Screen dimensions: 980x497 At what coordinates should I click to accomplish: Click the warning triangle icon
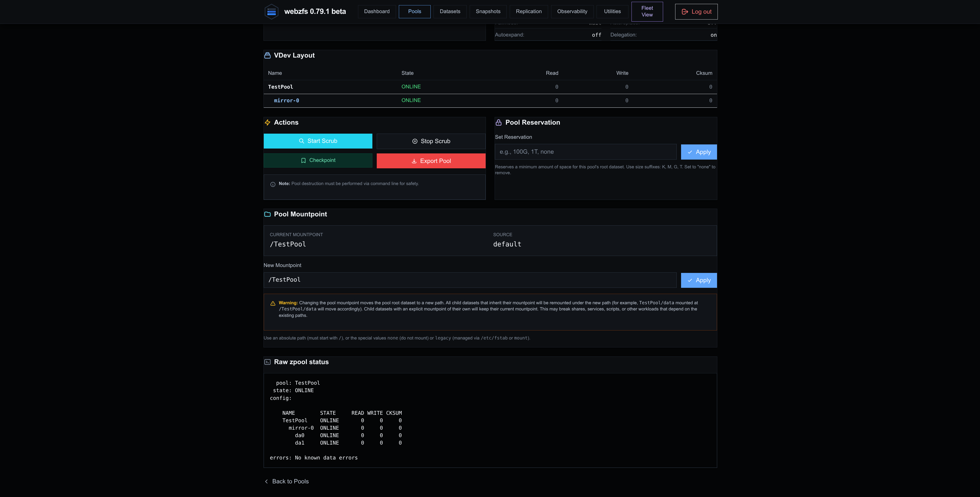coord(273,303)
